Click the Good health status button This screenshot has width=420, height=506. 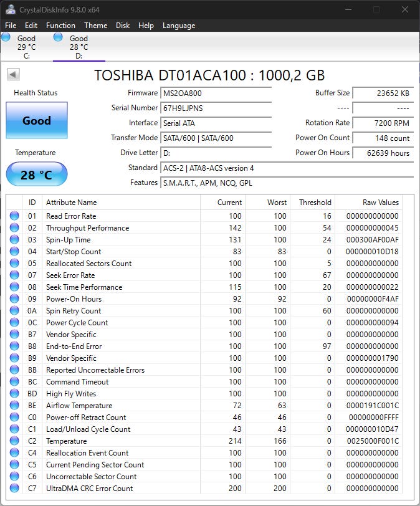click(37, 120)
